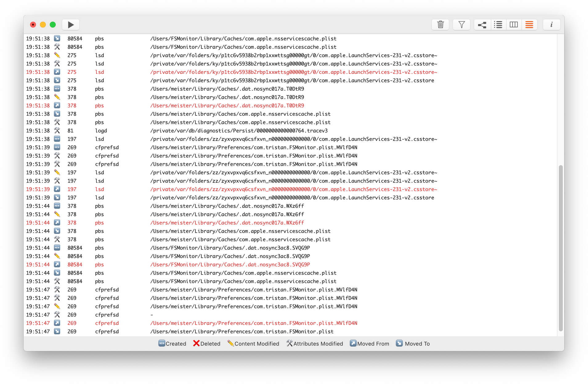
Task: Minimize the window using yellow button
Action: tap(43, 25)
